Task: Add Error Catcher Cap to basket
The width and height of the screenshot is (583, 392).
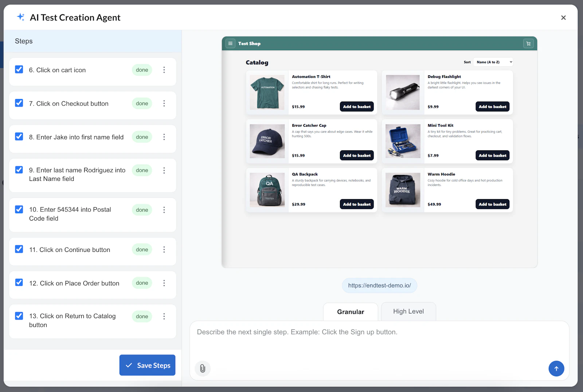Action: 357,155
